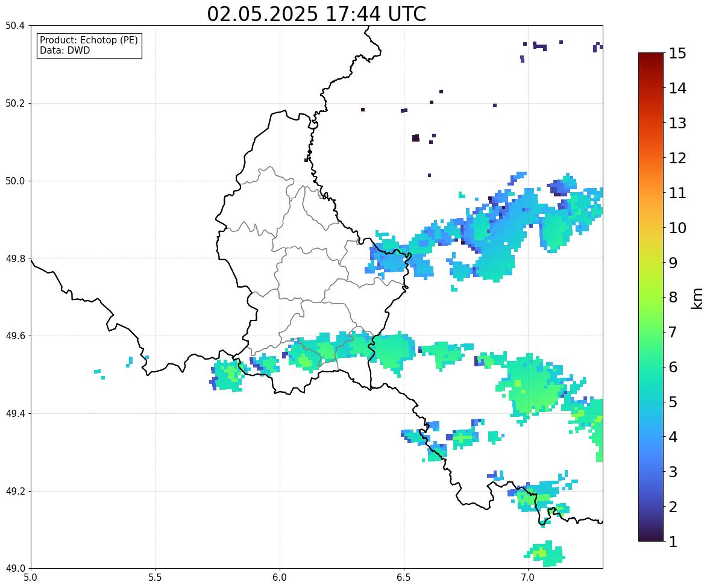
Task: Click the longitude axis label '5.5'
Action: point(155,578)
